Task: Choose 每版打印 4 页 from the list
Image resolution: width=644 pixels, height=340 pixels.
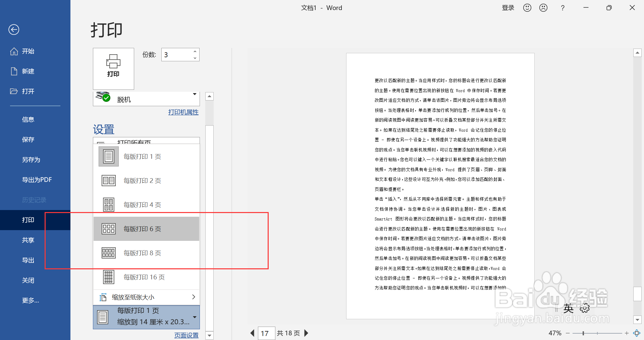Action: pyautogui.click(x=146, y=205)
